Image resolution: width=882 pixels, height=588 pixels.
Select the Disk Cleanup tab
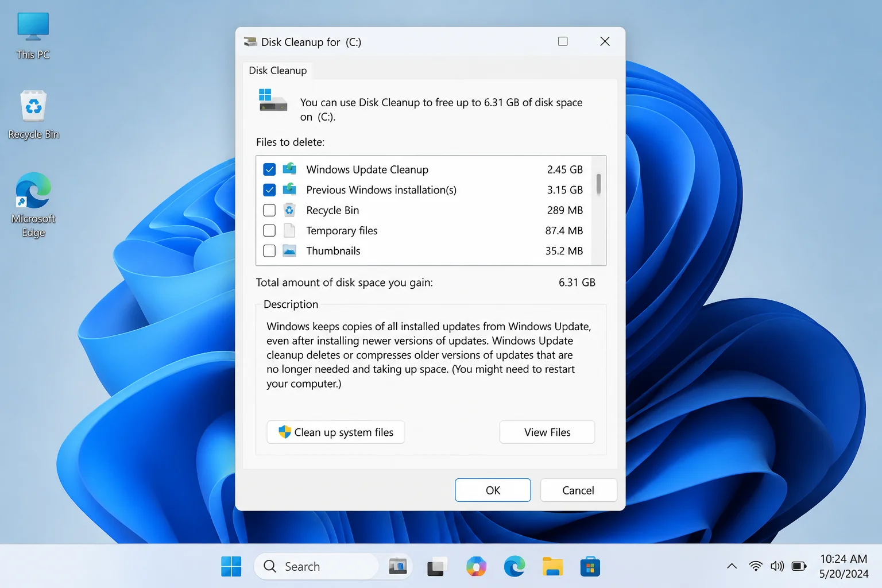(278, 71)
